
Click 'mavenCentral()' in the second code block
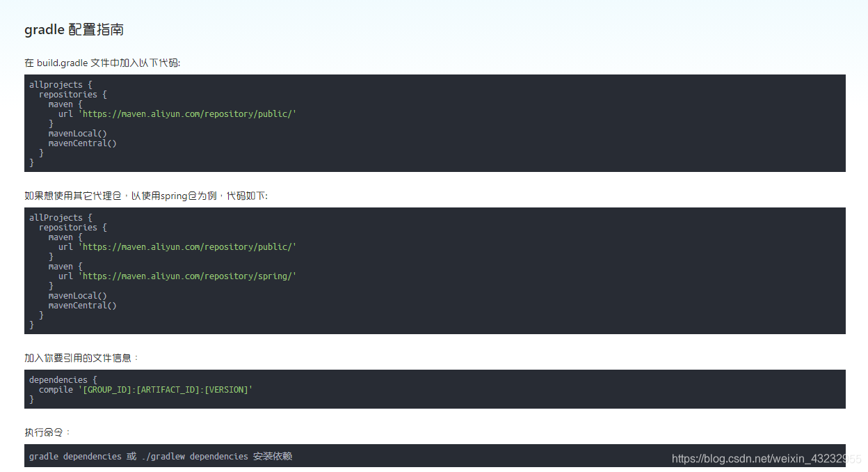(82, 306)
